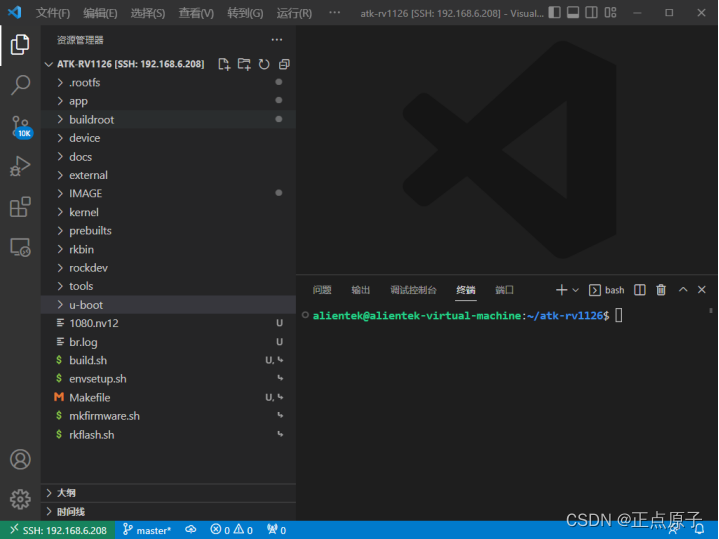Open the Explorer view in activity bar
Image resolution: width=719 pixels, height=539 pixels.
click(x=20, y=44)
